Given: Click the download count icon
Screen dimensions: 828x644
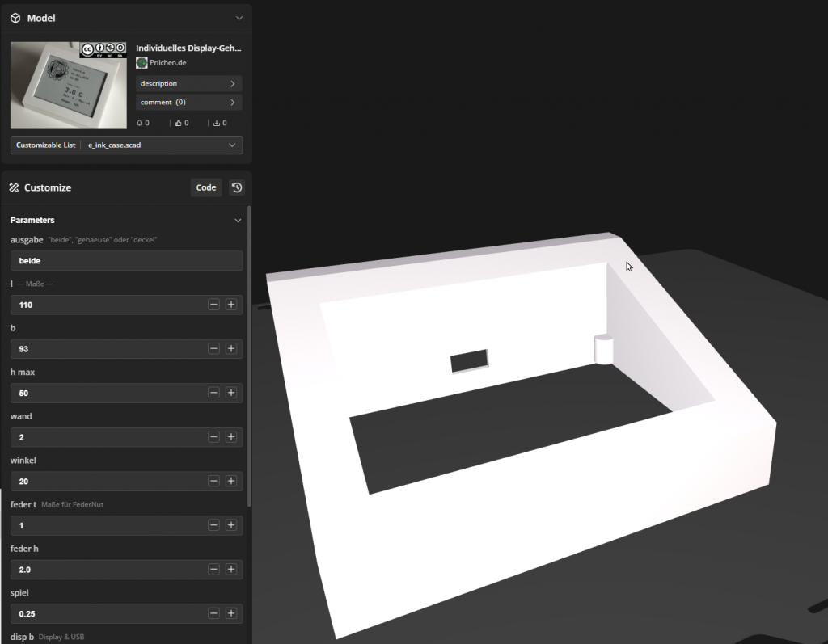Looking at the screenshot, I should coord(217,124).
